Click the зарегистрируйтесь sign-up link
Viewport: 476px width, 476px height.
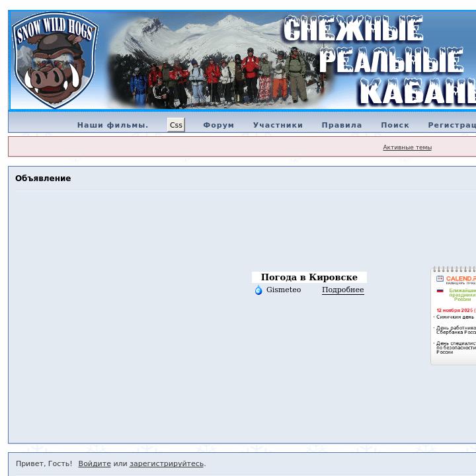167,464
